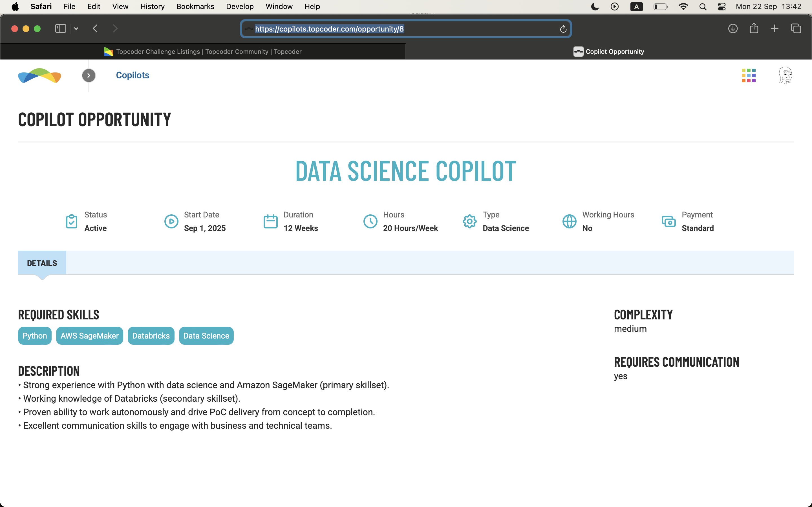Screen dimensions: 812x507
Task: Show tab overview icon
Action: pos(796,28)
